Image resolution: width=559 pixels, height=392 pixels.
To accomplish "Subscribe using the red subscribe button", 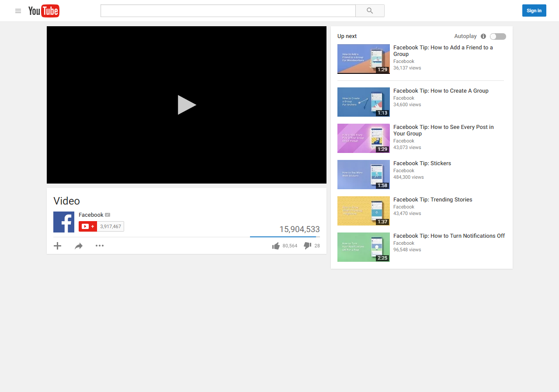I will (88, 226).
